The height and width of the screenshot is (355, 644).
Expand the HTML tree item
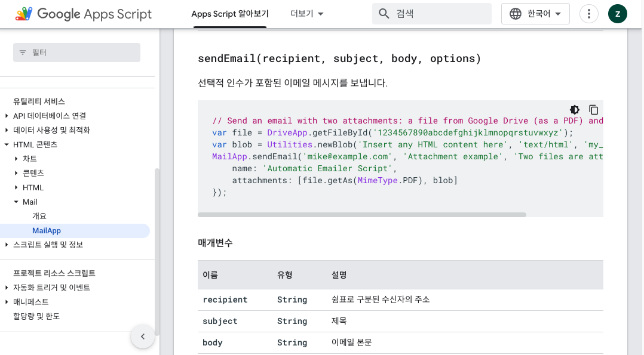coord(16,187)
